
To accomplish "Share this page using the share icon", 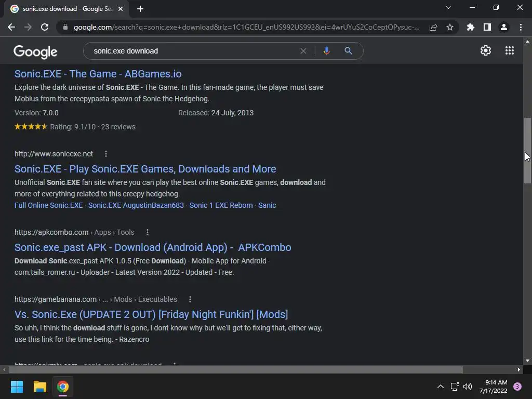I will click(x=433, y=27).
